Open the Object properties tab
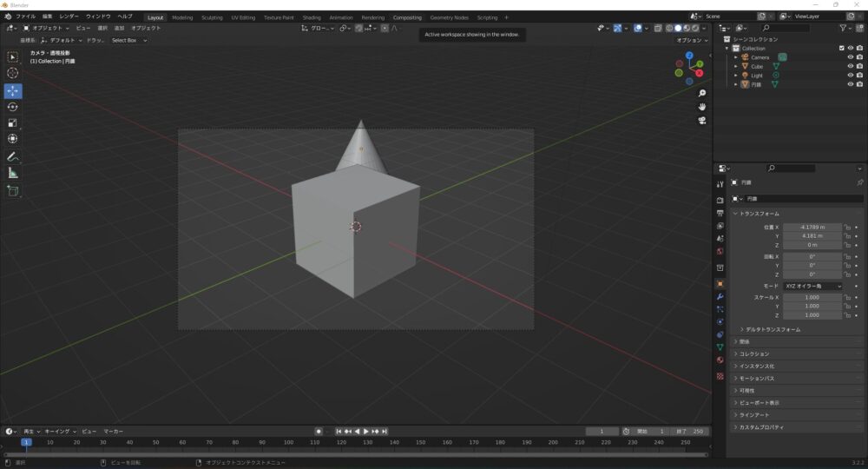Image resolution: width=868 pixels, height=469 pixels. point(720,284)
